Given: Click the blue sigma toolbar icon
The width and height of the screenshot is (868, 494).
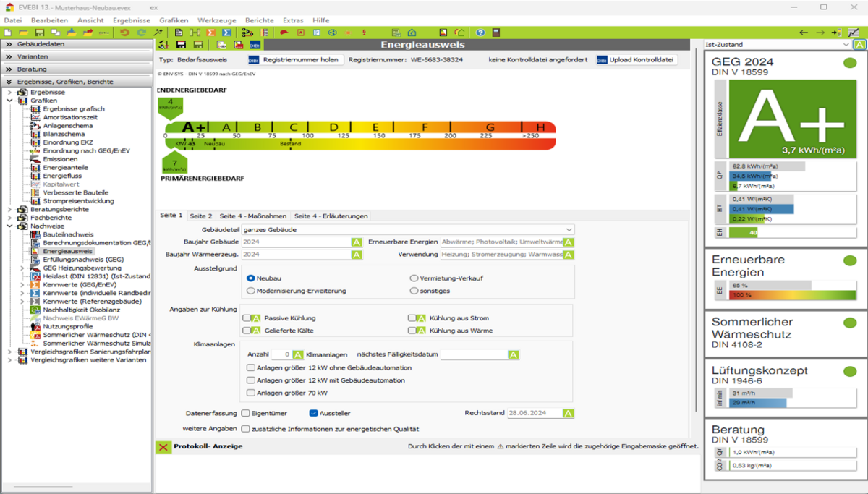Looking at the screenshot, I should pyautogui.click(x=226, y=33).
